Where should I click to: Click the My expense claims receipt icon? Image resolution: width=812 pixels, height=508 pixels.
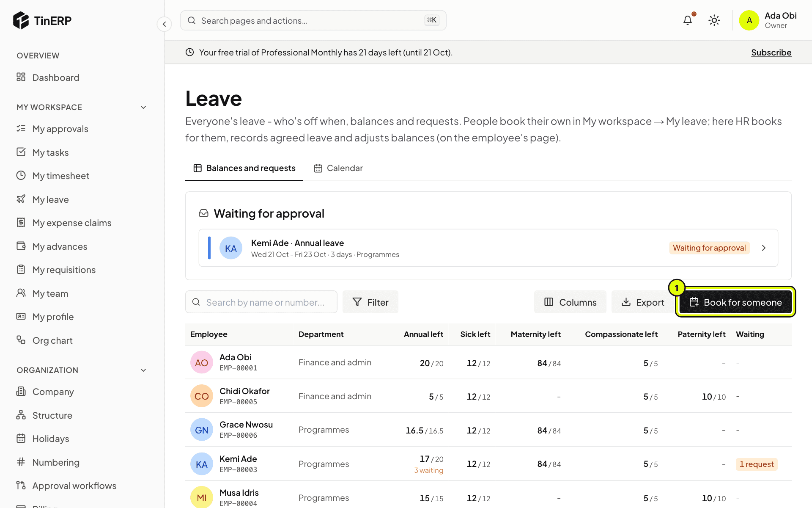click(x=21, y=222)
